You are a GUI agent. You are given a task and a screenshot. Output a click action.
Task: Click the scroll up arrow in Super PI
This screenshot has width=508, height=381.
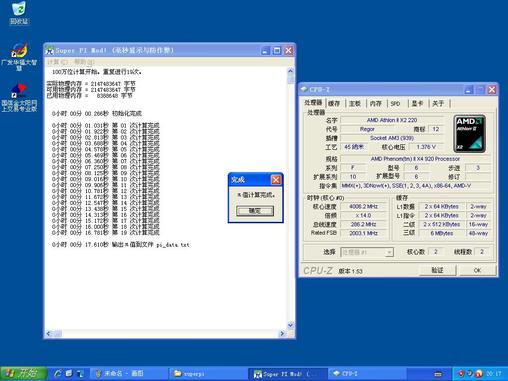pos(290,71)
